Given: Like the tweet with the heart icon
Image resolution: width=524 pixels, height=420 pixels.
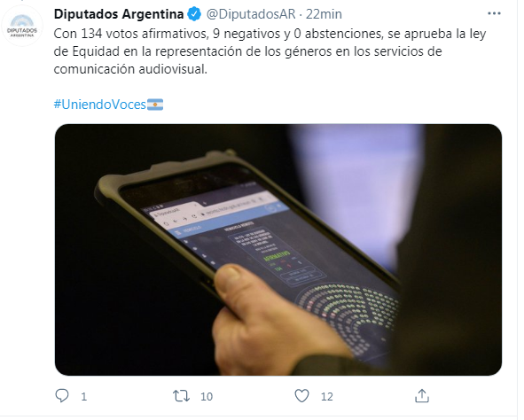Looking at the screenshot, I should click(301, 396).
